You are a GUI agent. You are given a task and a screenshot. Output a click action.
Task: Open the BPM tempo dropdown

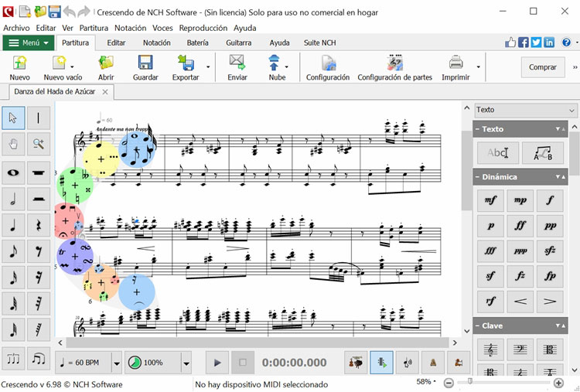[117, 363]
